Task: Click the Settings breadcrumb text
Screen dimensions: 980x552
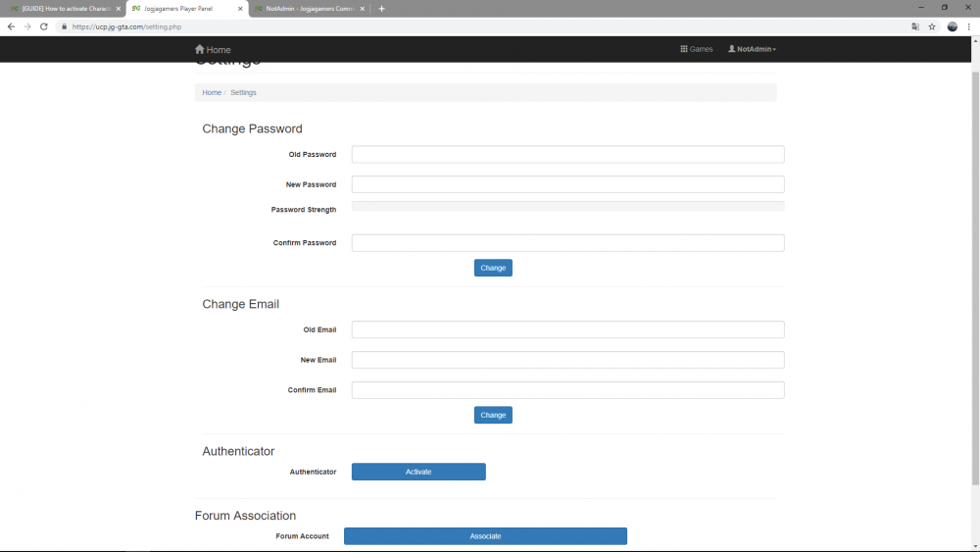Action: (x=243, y=92)
